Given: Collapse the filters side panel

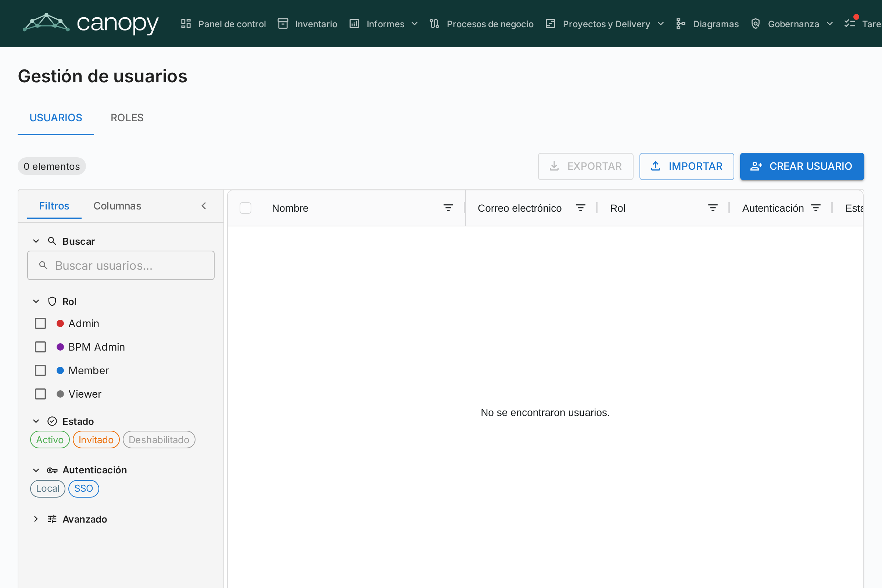Looking at the screenshot, I should click(204, 206).
